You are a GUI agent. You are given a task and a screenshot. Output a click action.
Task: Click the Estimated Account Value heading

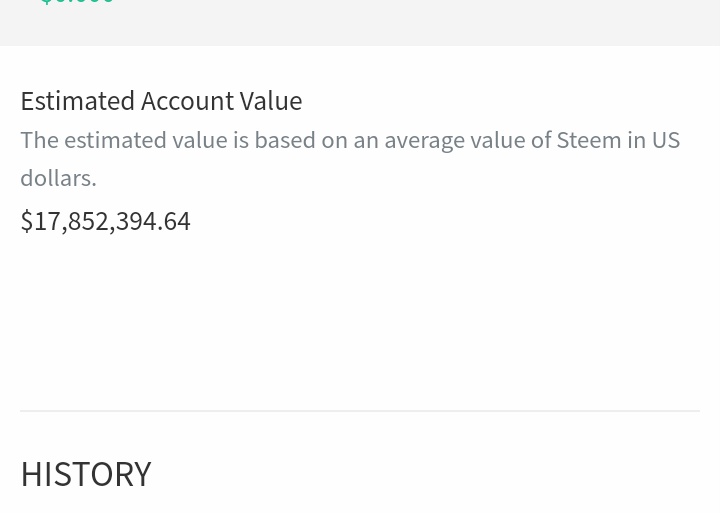[161, 100]
